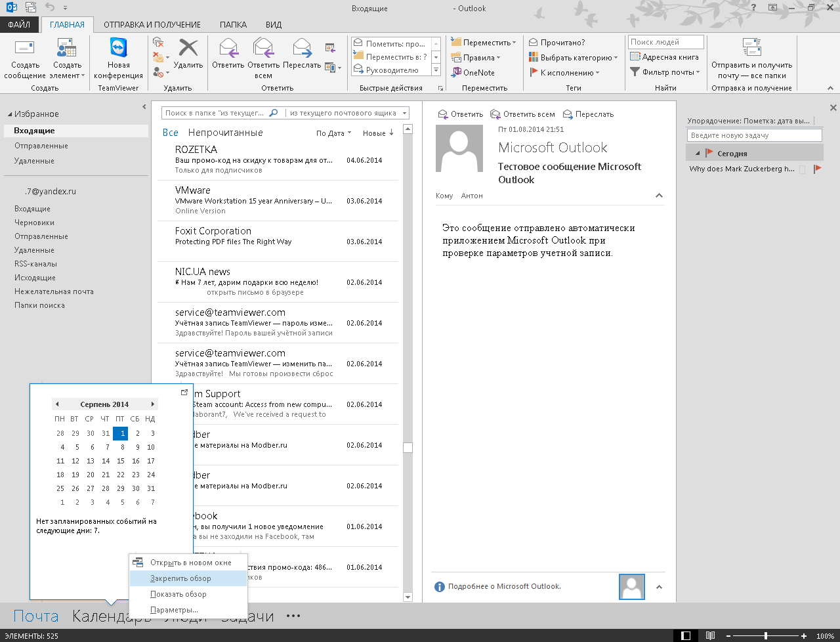
Task: Pop out the calendar peek
Action: (184, 392)
